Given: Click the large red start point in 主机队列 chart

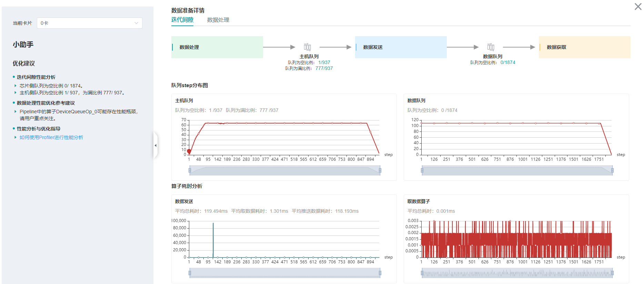Looking at the screenshot, I should [x=189, y=151].
